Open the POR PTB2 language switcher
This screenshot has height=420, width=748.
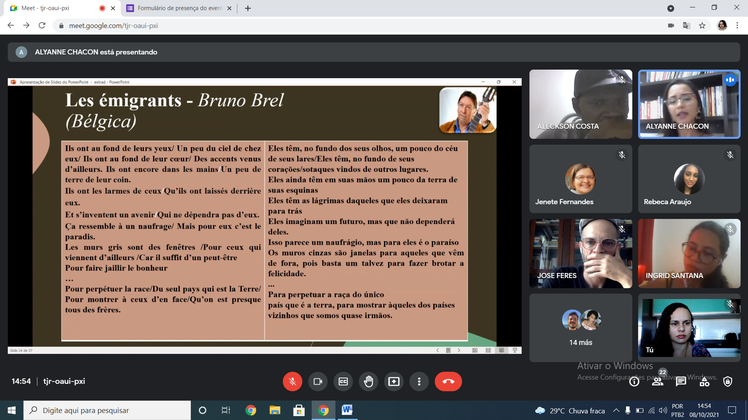(x=677, y=410)
